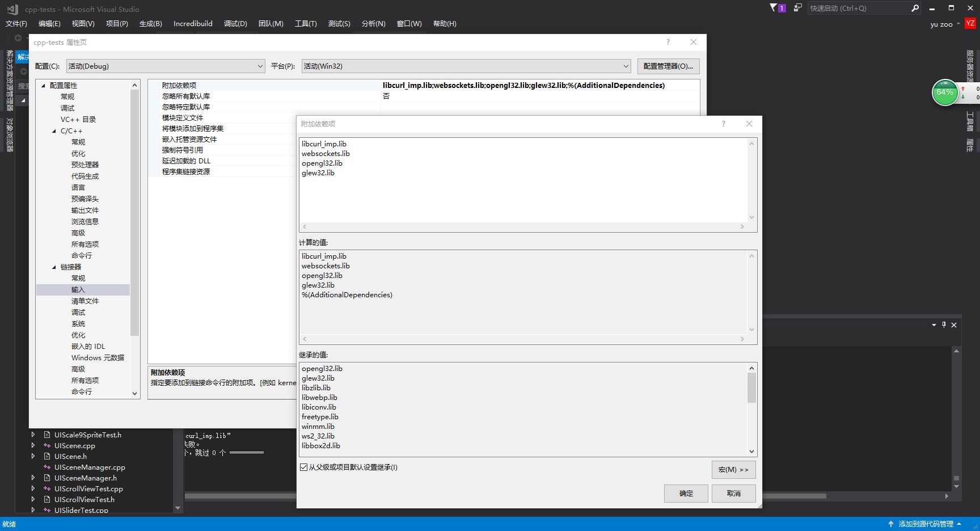
Task: Click the Visual Studio logo icon
Action: [12, 9]
